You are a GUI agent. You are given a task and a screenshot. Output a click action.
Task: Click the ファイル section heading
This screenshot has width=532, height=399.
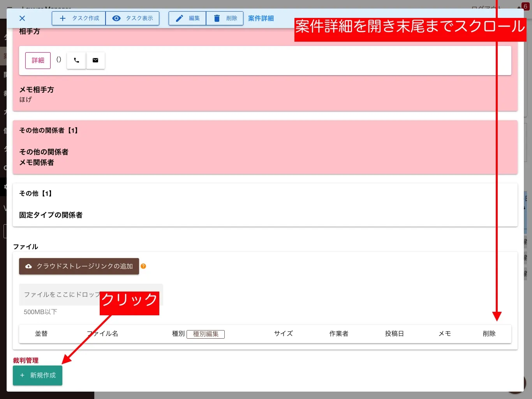(x=26, y=247)
